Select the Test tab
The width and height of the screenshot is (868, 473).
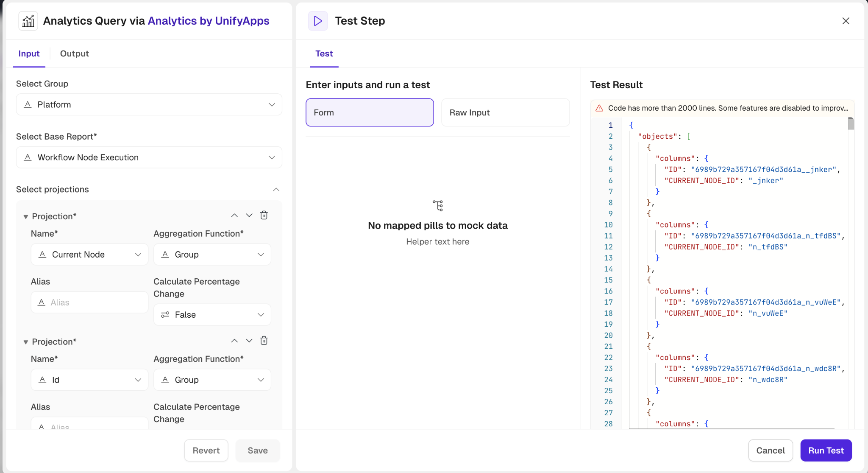[324, 53]
